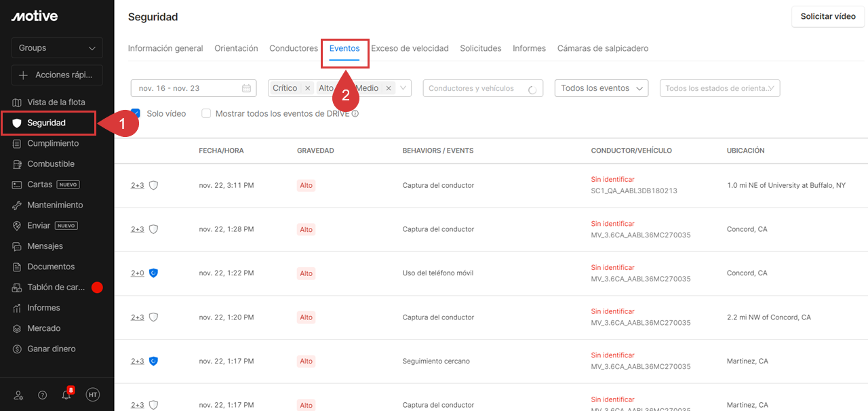Open the 2+0 score link on 1:22 PM row
Viewport: 868px width, 411px height.
[x=138, y=273]
